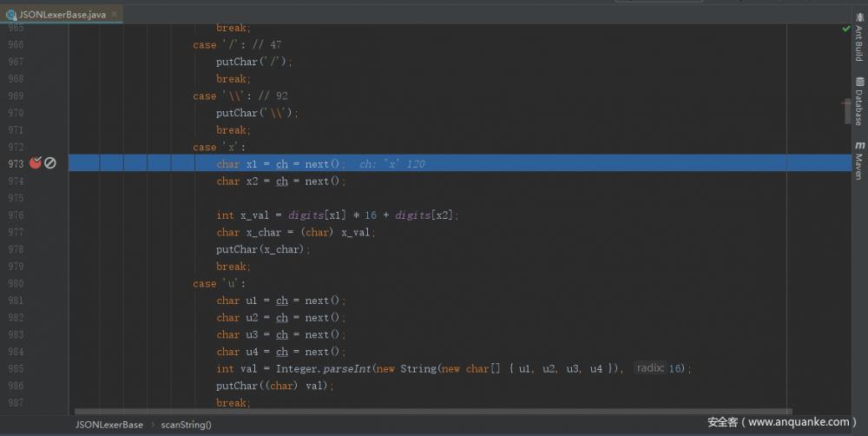This screenshot has width=868, height=436.
Task: Click the horizontal editor scrollbar
Action: pyautogui.click(x=433, y=412)
